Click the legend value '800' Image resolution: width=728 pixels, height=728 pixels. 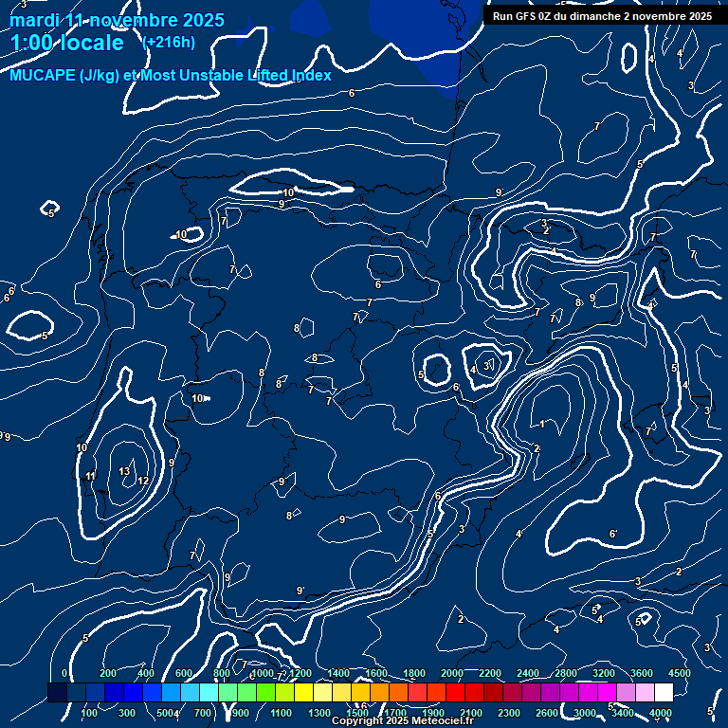coord(222,673)
